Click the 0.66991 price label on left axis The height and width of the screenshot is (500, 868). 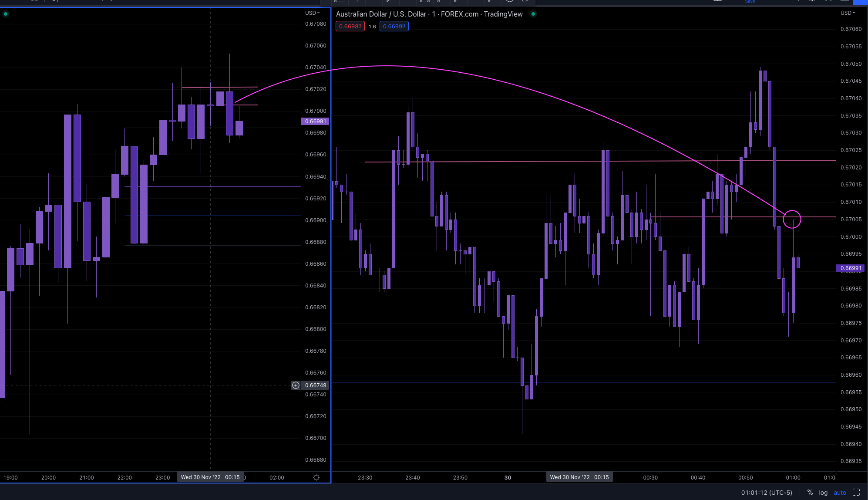[315, 122]
